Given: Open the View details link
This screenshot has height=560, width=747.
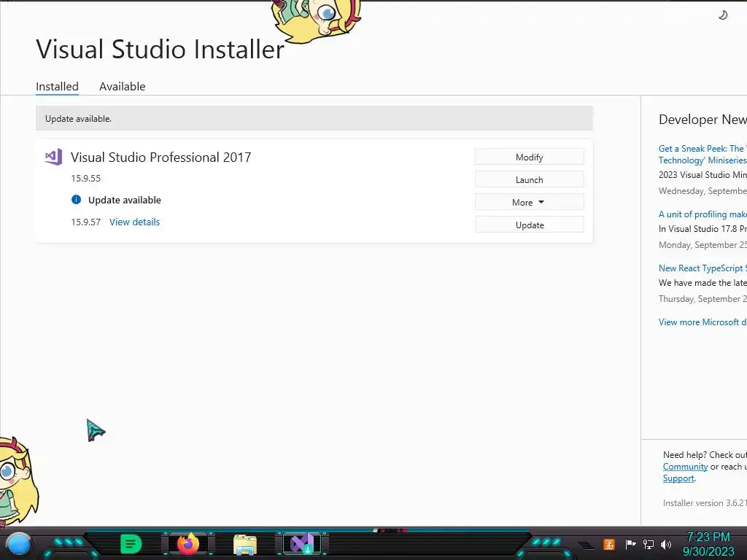Looking at the screenshot, I should click(134, 222).
